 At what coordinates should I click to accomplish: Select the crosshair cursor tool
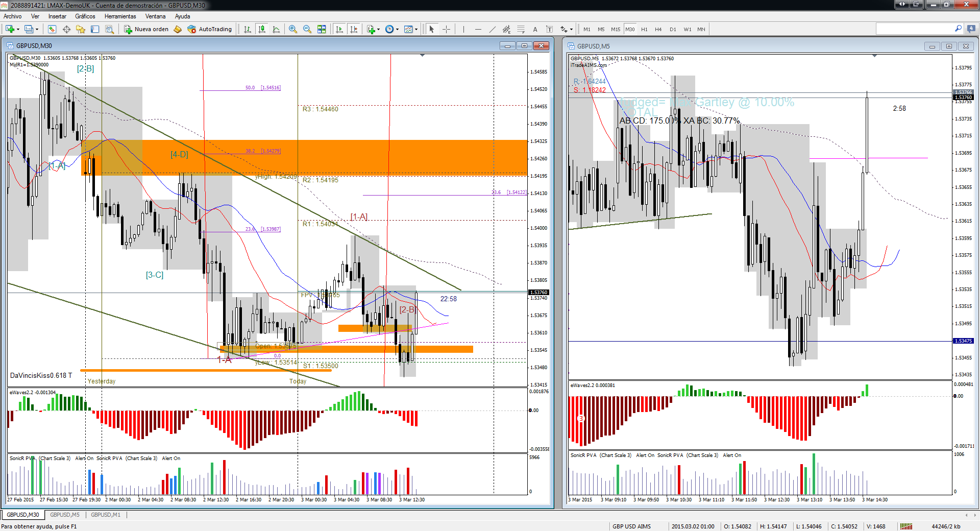click(447, 29)
